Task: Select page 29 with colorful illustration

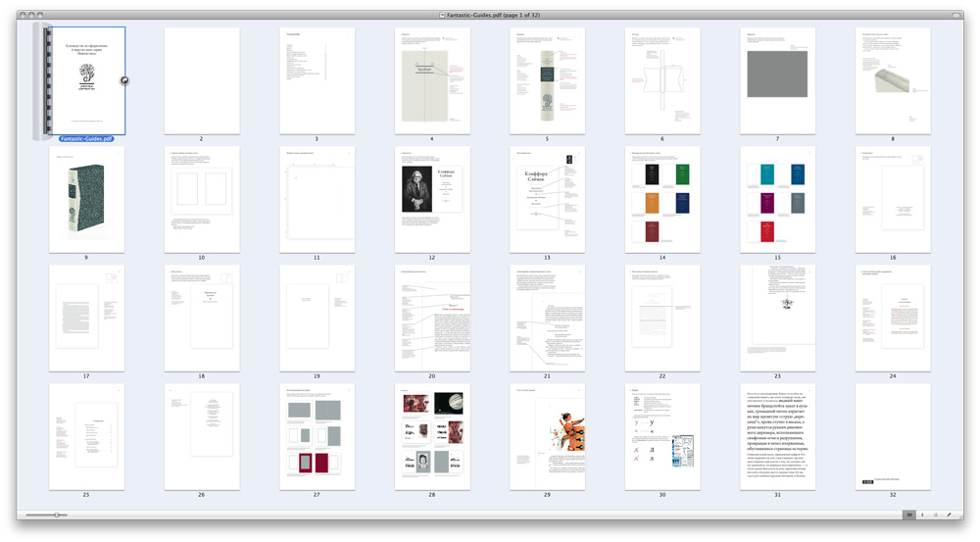Action: pos(548,436)
